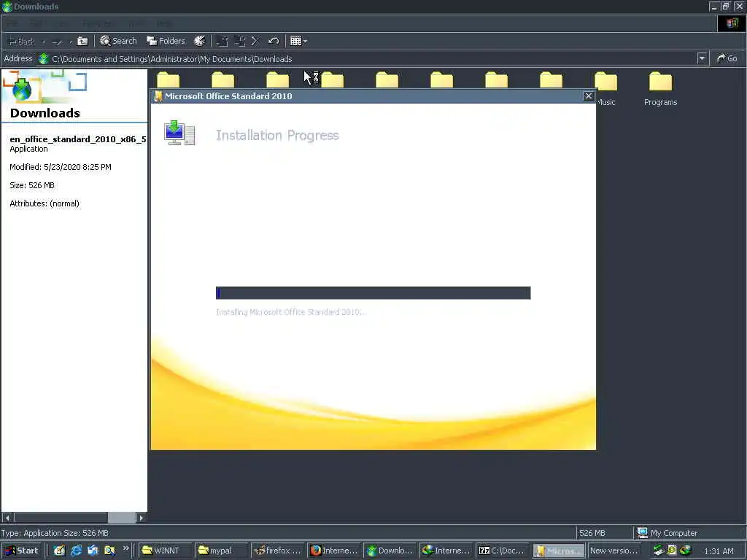Switch to the Micros… taskbar button
Screen dimensions: 747x560
[x=559, y=551]
